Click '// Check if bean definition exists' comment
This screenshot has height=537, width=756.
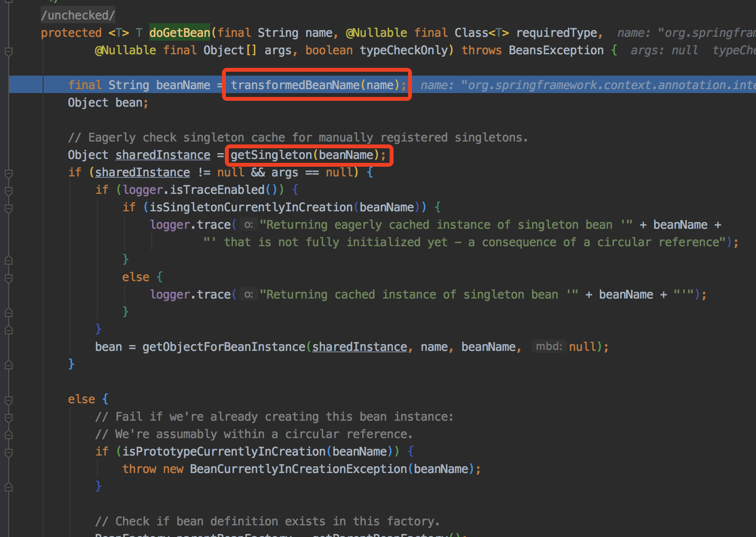[x=268, y=521]
